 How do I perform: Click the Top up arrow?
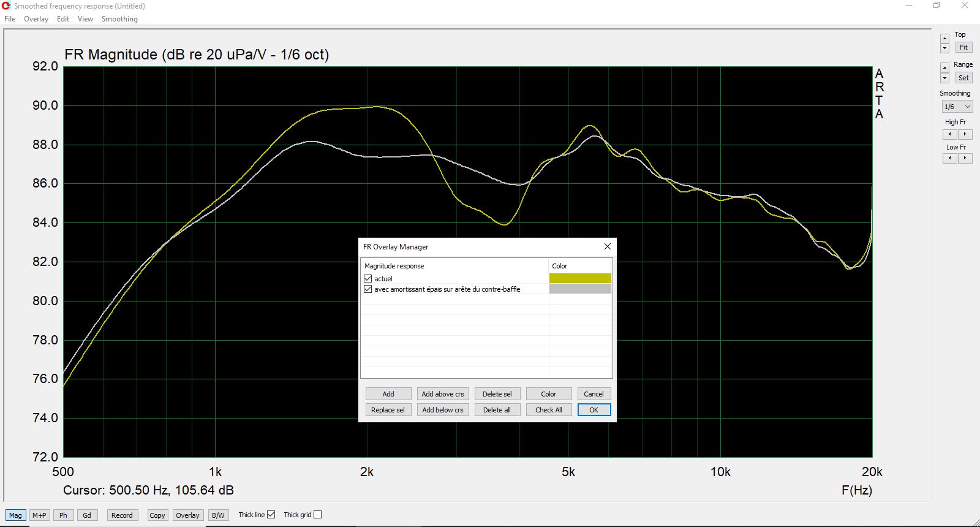pos(944,39)
